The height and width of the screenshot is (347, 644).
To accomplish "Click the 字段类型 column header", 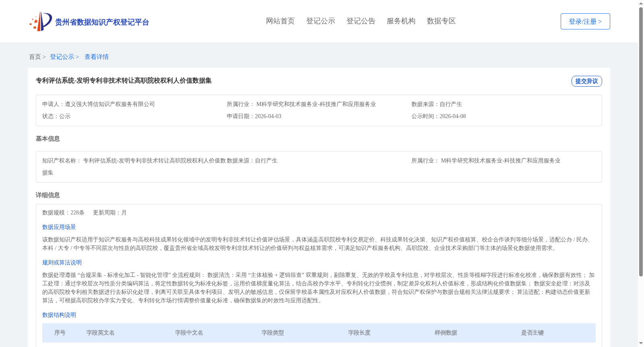I will [273, 332].
